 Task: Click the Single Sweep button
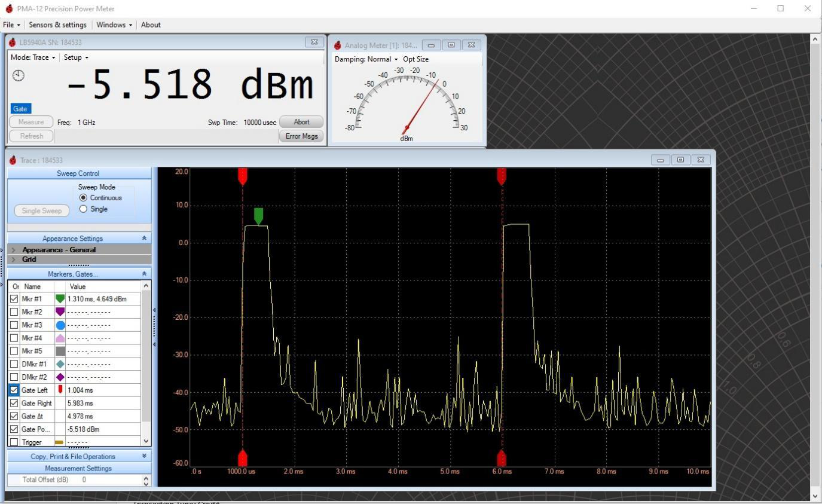coord(42,210)
